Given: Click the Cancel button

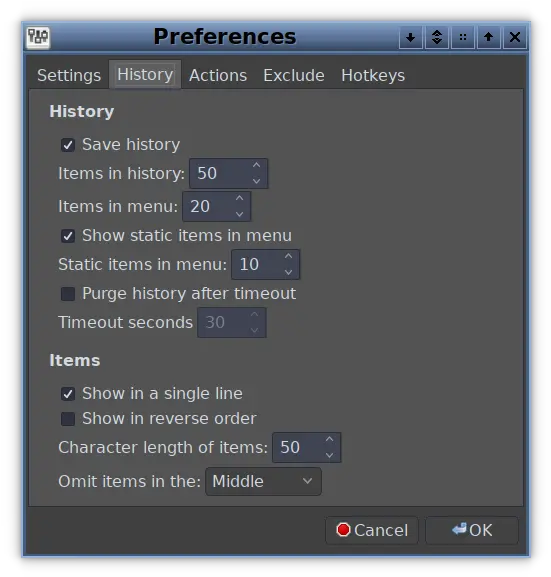Looking at the screenshot, I should tap(372, 530).
